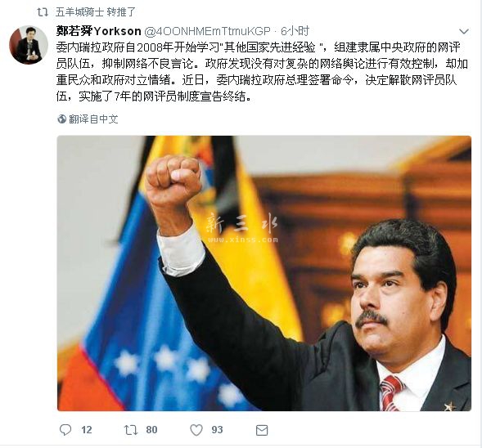Click the like count 93
Screen dimensions: 482x448
217,429
